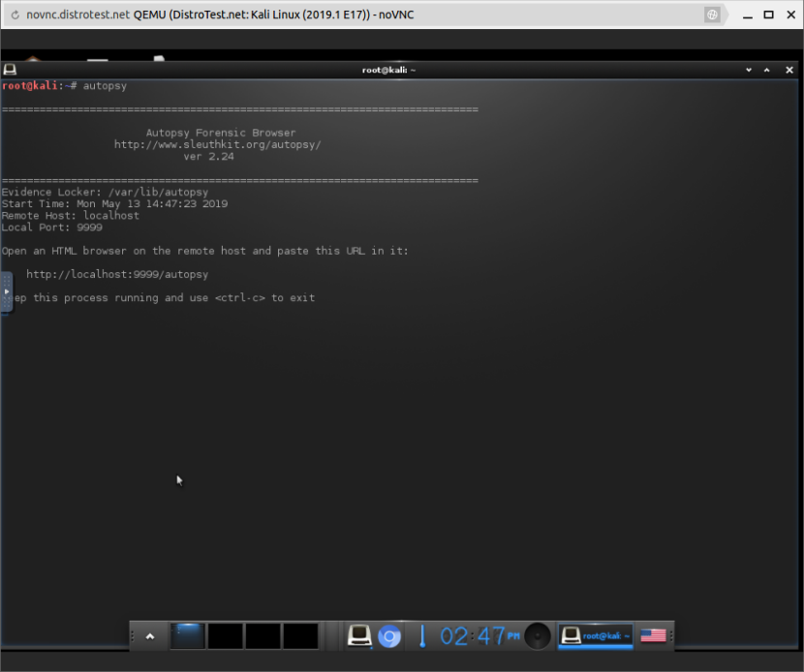804x672 pixels.
Task: Click the 02:47 PM clock gadget
Action: 479,636
